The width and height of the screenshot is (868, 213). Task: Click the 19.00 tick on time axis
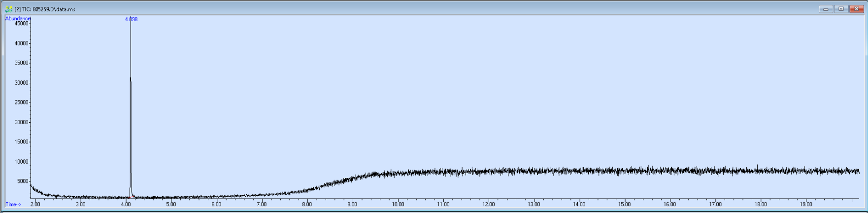pos(806,204)
